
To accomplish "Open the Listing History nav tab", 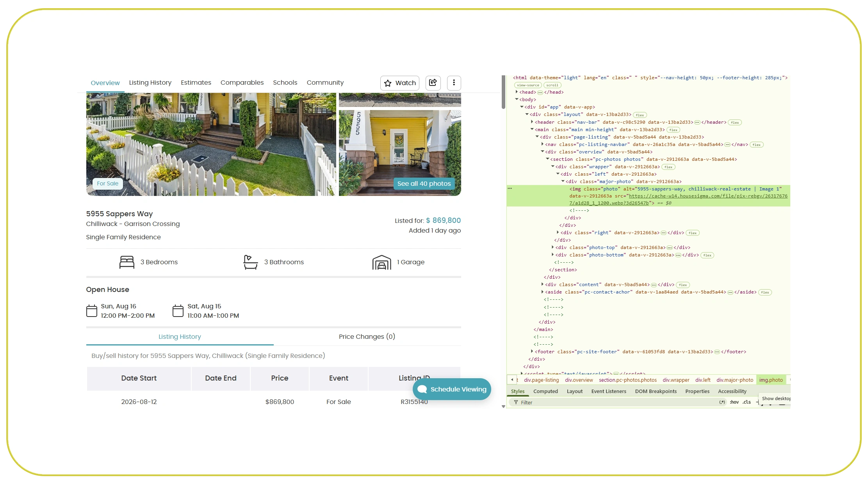I will [x=150, y=83].
